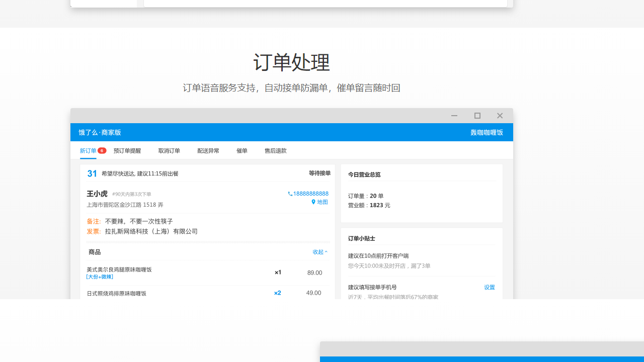Maximize the 饿了么 merchant window
Screen dimensions: 644x362
(477, 116)
